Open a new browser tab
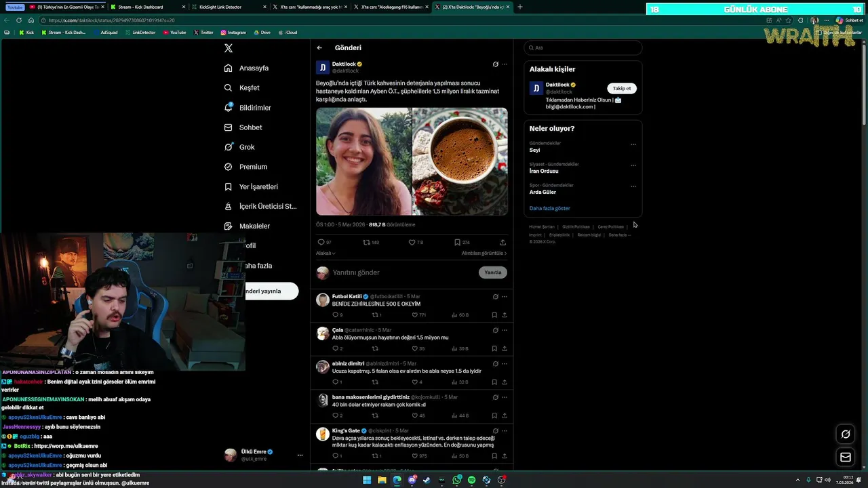The height and width of the screenshot is (488, 868). [x=520, y=7]
